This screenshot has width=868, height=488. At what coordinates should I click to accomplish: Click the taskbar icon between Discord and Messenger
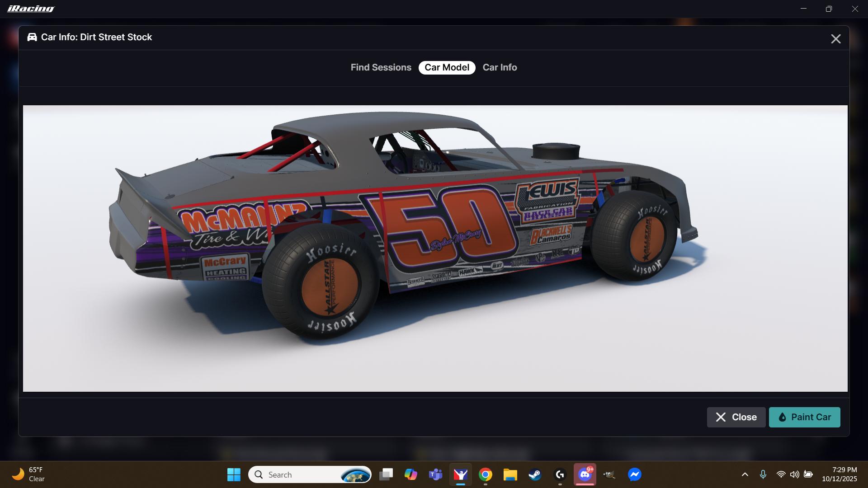pos(609,474)
